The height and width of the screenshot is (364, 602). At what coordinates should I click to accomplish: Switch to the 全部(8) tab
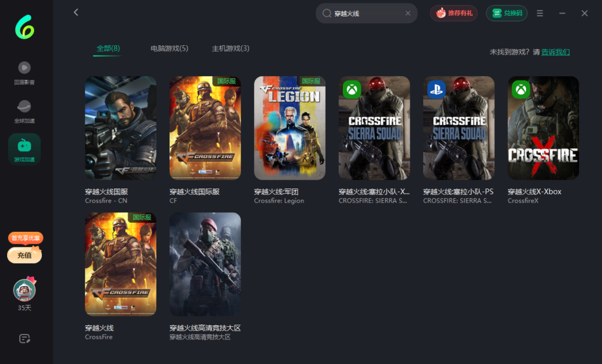(108, 48)
